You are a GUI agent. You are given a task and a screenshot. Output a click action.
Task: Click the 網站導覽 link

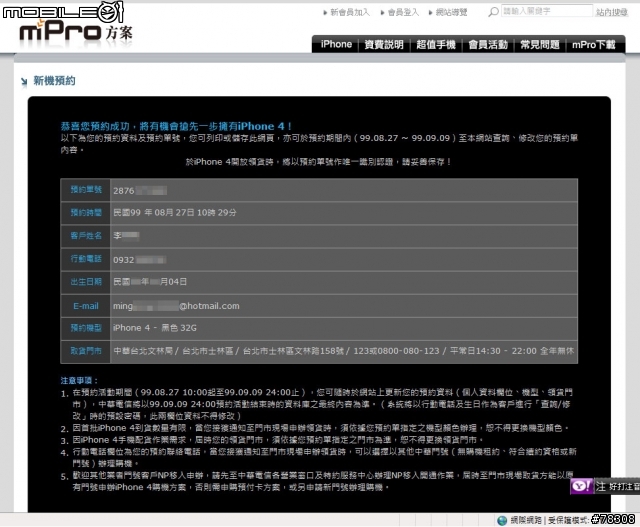point(451,12)
